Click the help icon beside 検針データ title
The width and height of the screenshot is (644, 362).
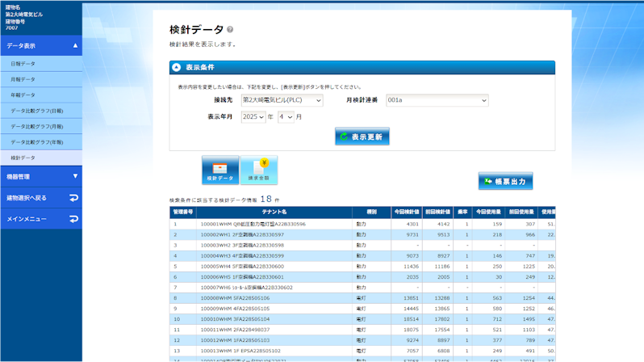point(230,30)
